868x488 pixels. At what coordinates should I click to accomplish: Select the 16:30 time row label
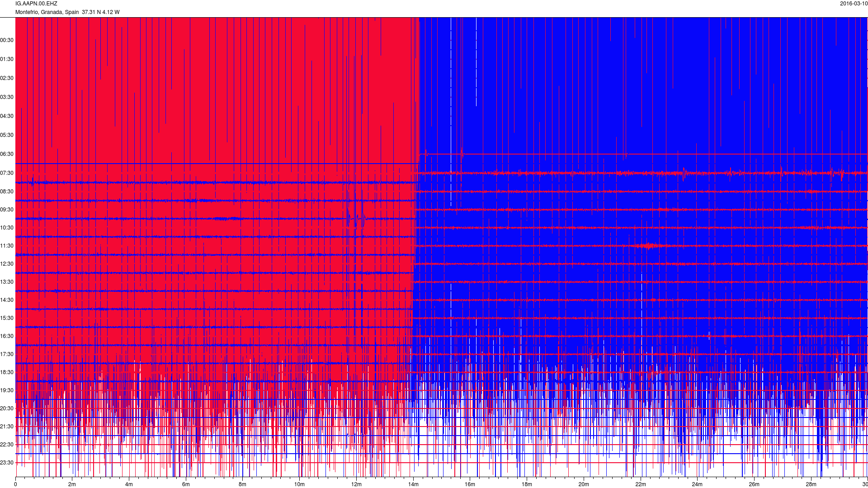(7, 336)
